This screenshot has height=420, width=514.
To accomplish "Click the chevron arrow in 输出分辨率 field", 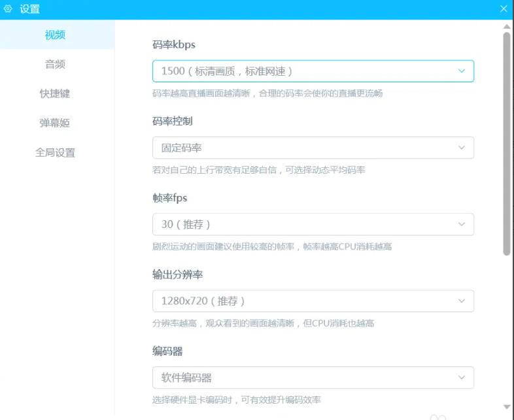I will (462, 301).
